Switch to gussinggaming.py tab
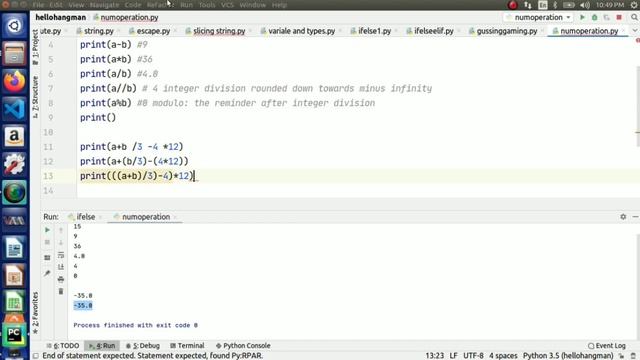Viewport: 640px width, 360px height. [507, 31]
